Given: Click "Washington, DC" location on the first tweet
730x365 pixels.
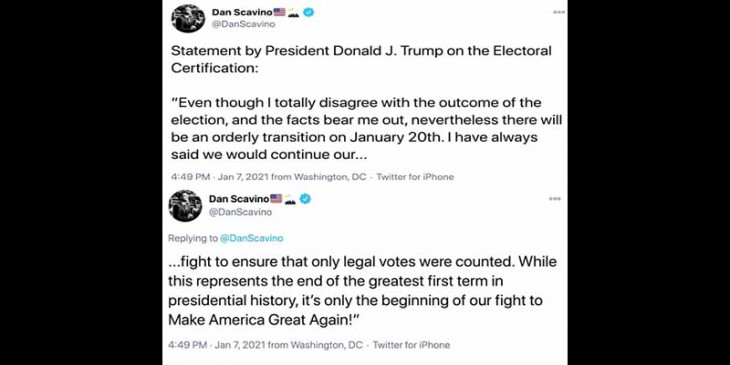Looking at the screenshot, I should 330,177.
